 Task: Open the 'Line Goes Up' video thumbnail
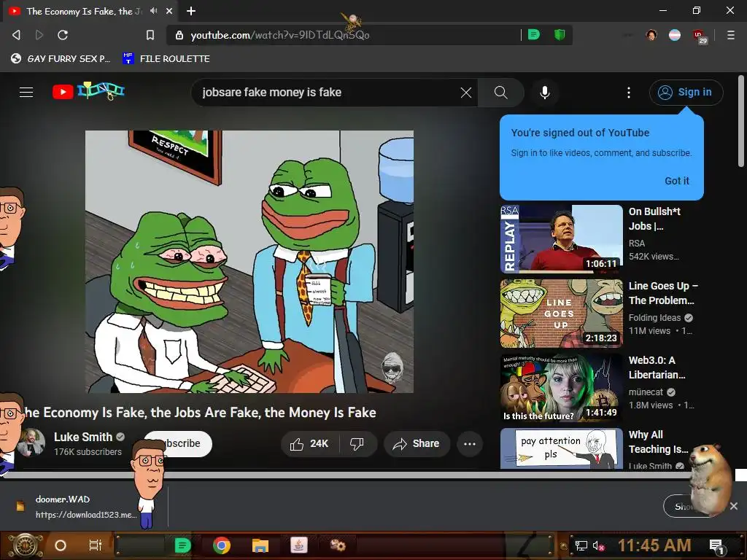(561, 314)
